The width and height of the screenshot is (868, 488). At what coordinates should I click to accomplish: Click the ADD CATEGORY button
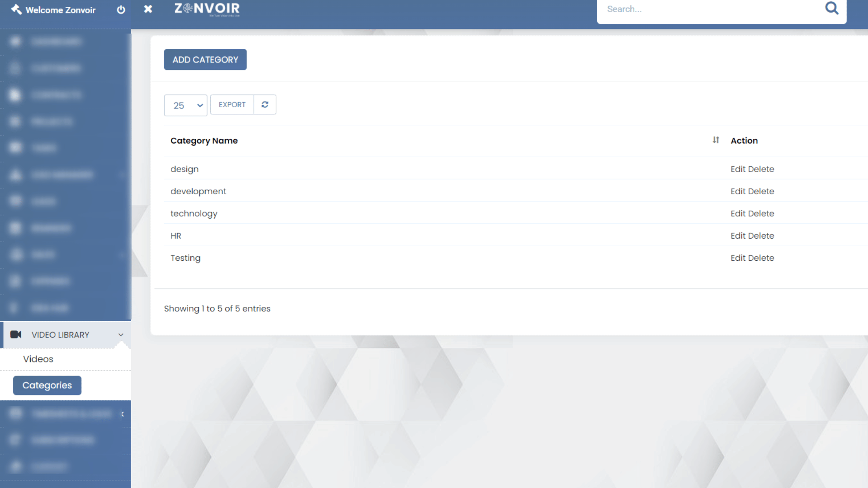click(205, 60)
